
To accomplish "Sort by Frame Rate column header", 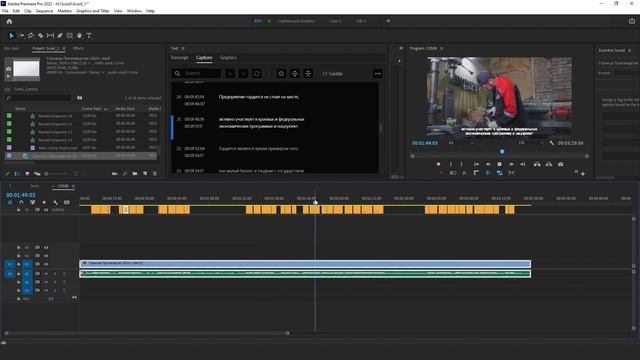I will (91, 109).
